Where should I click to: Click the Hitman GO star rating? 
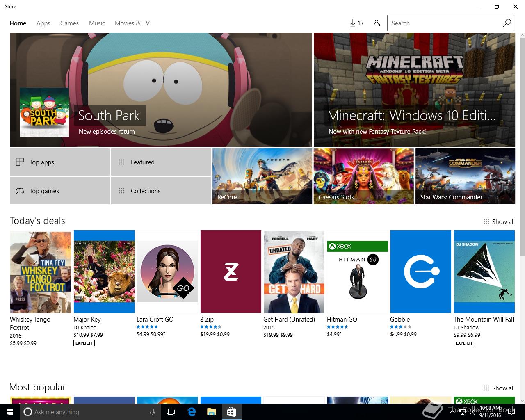click(338, 327)
